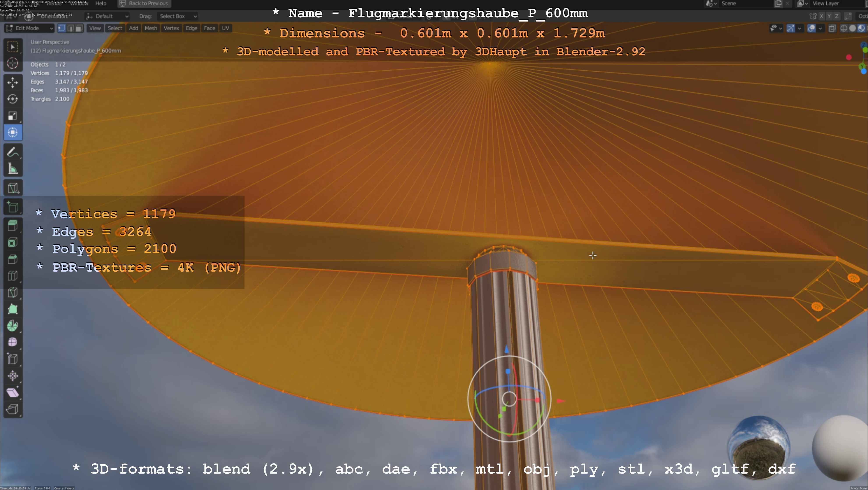868x490 pixels.
Task: Switch to face select mode
Action: click(x=79, y=28)
